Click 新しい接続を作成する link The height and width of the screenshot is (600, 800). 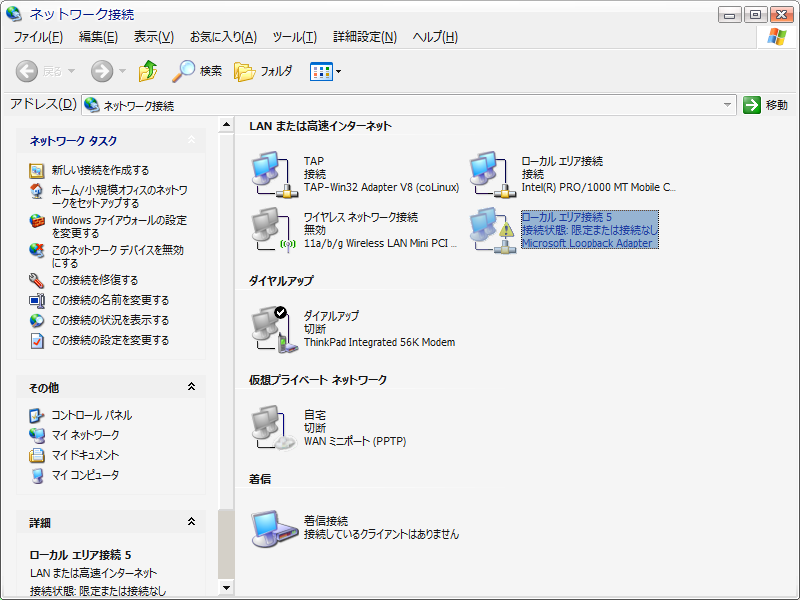(100, 170)
